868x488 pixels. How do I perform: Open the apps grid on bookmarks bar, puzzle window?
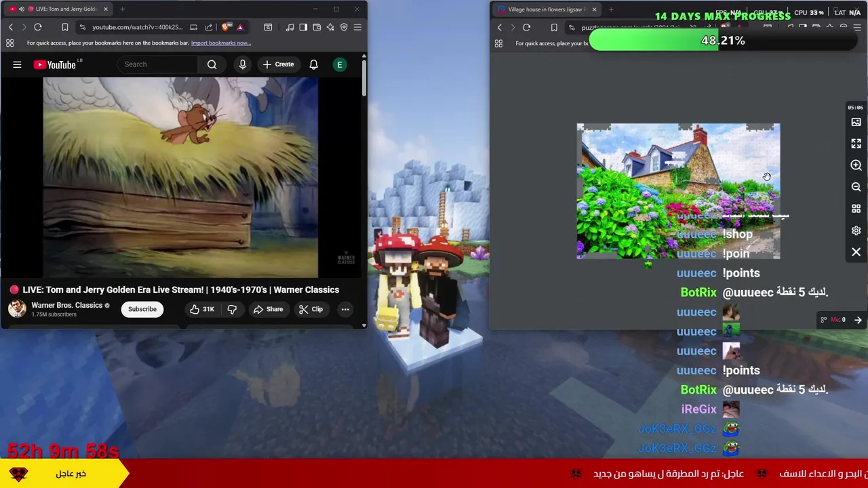pyautogui.click(x=498, y=43)
